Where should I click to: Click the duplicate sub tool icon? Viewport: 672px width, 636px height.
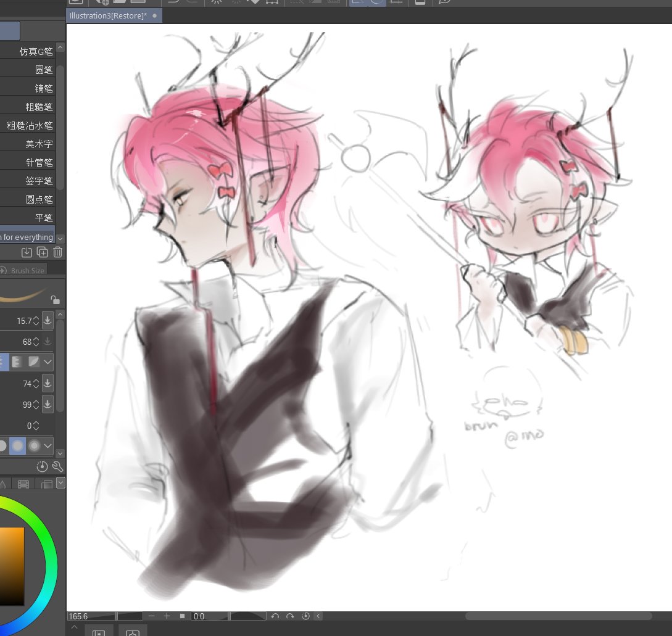pos(42,252)
